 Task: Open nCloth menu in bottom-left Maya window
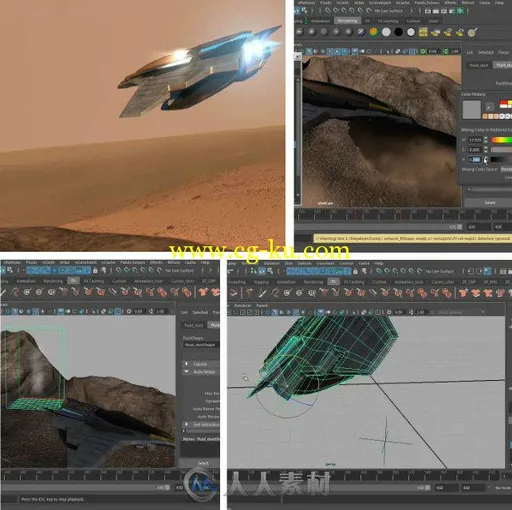click(48, 263)
